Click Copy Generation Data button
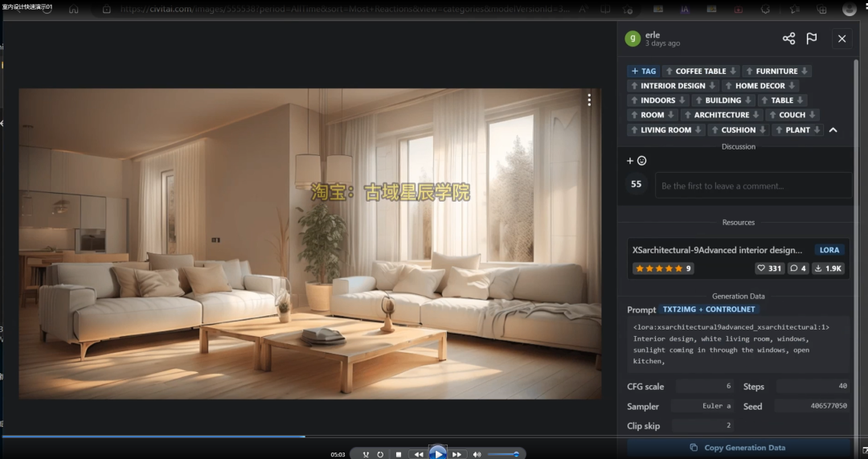The image size is (868, 459). click(x=738, y=448)
